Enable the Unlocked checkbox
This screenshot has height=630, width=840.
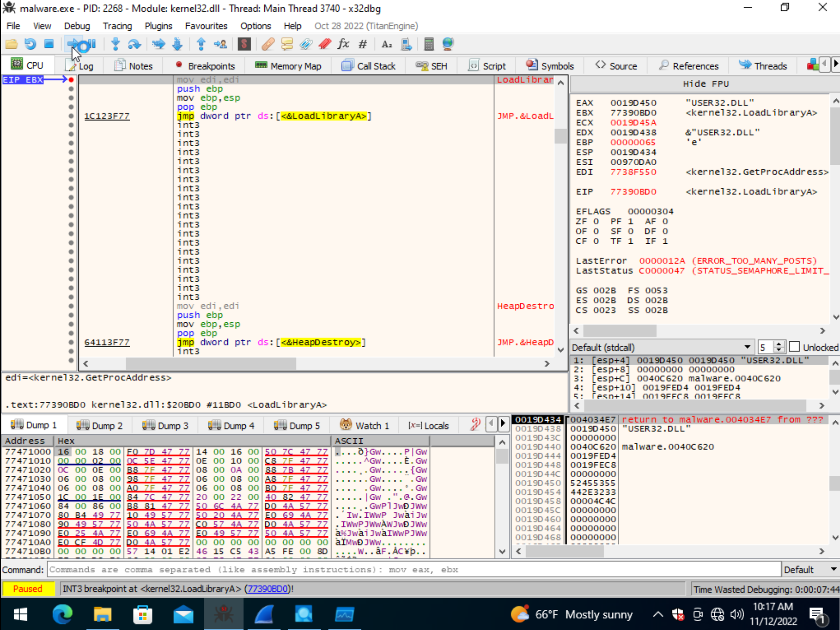(x=795, y=347)
